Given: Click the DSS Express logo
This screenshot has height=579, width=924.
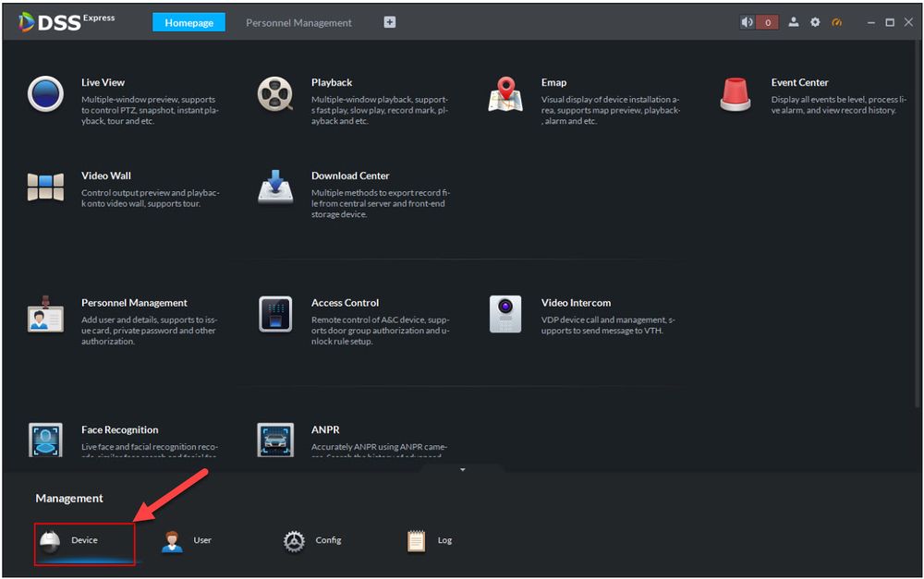Looking at the screenshot, I should (67, 22).
